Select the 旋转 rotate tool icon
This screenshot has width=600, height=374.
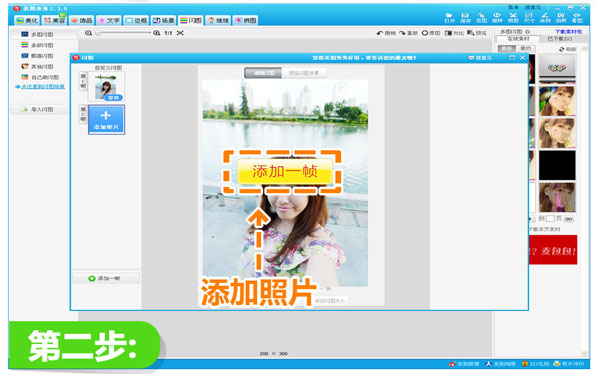tap(497, 18)
